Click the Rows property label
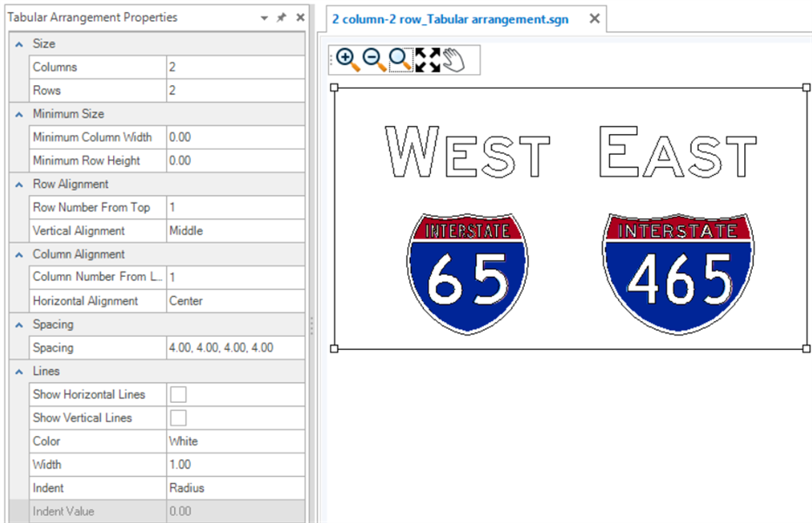812x523 pixels. [47, 91]
